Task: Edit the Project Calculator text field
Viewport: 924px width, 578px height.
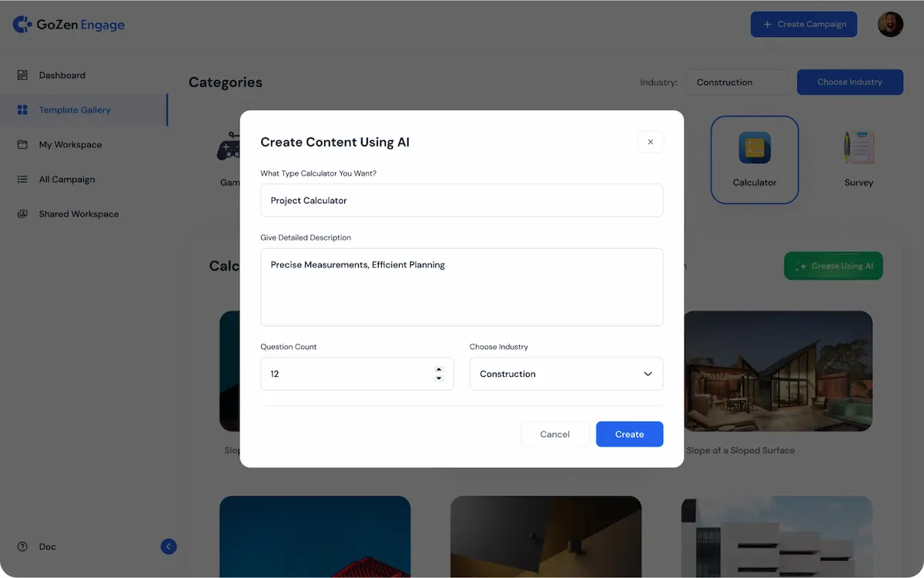Action: tap(461, 200)
